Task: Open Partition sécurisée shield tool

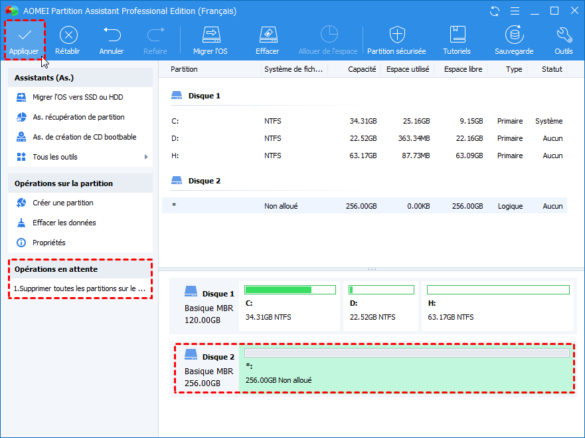Action: (397, 40)
